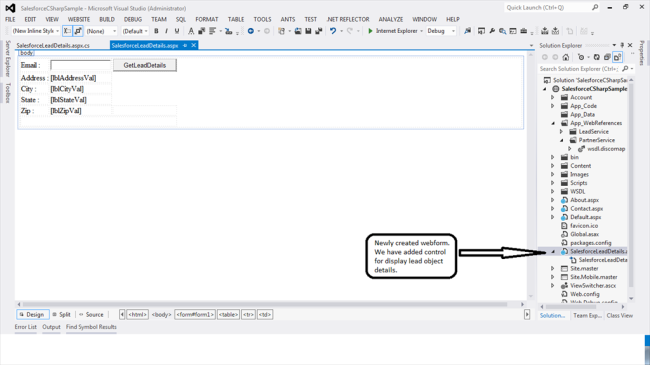Open the FORMAT menu
The width and height of the screenshot is (650, 365).
pyautogui.click(x=206, y=19)
